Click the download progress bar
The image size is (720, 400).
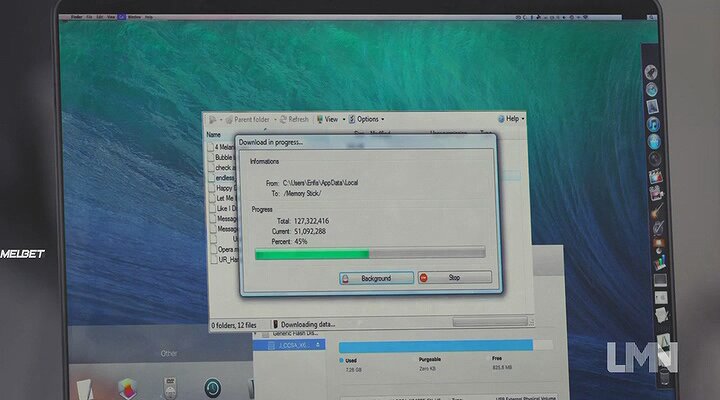point(369,254)
